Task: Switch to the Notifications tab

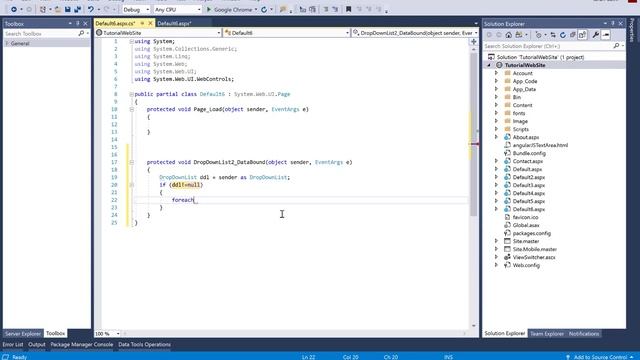Action: 584,333
